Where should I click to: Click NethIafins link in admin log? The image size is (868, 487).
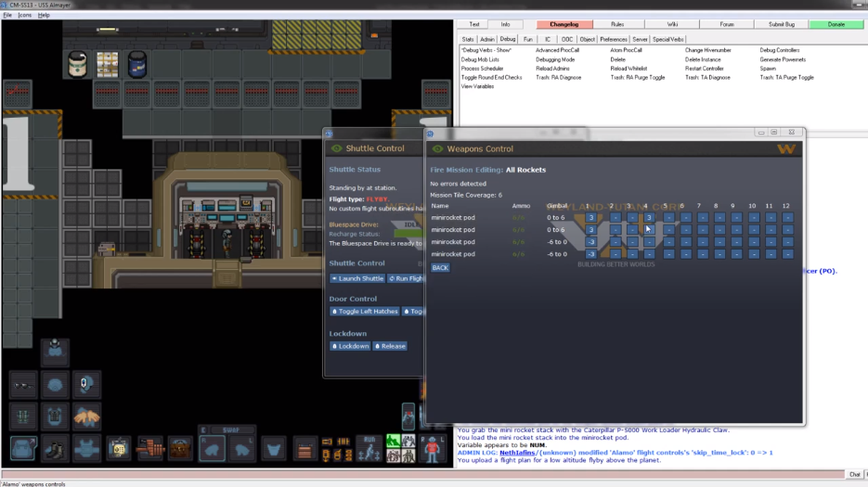[517, 453]
